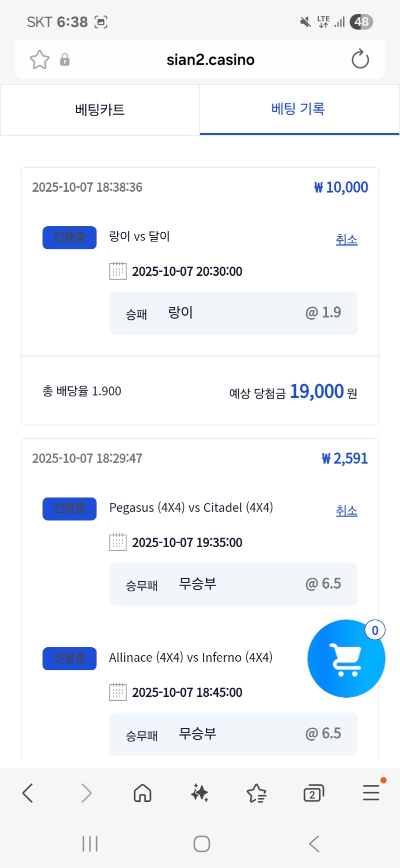This screenshot has width=400, height=868.
Task: Switch to the 베팅카트 tab
Action: [100, 110]
